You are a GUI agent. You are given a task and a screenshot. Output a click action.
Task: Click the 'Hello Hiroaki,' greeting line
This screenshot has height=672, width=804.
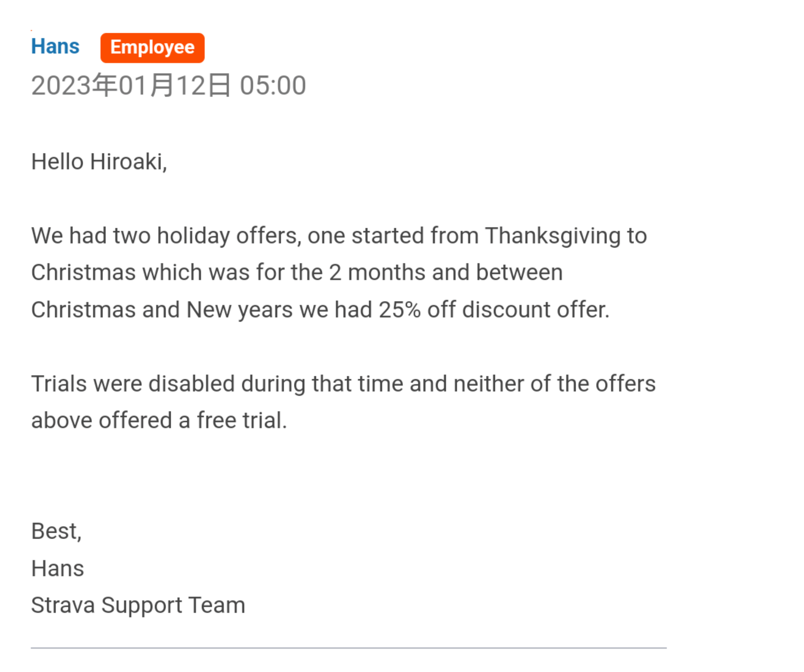[x=99, y=162]
